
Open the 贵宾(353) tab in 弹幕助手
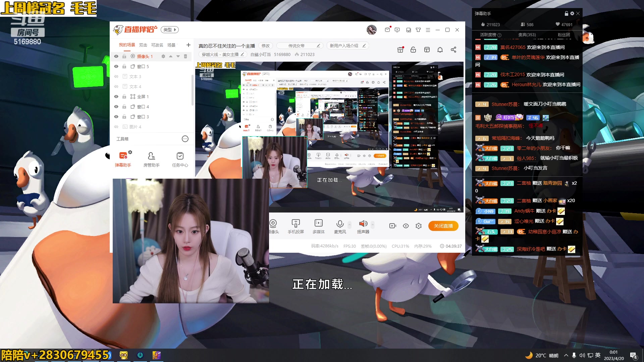coord(527,35)
